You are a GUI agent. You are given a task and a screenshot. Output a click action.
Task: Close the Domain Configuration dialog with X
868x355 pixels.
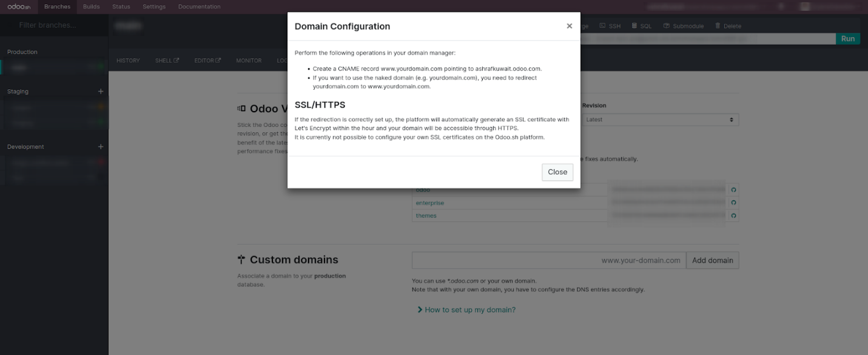569,26
